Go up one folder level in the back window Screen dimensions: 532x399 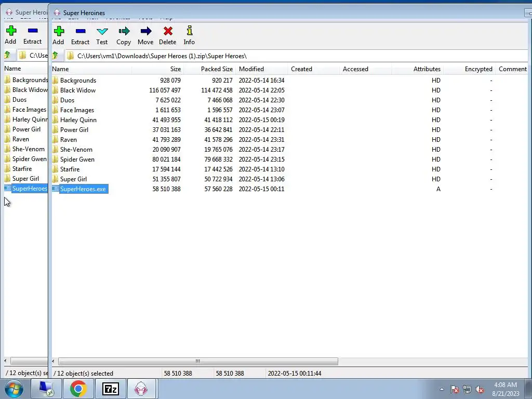7,55
